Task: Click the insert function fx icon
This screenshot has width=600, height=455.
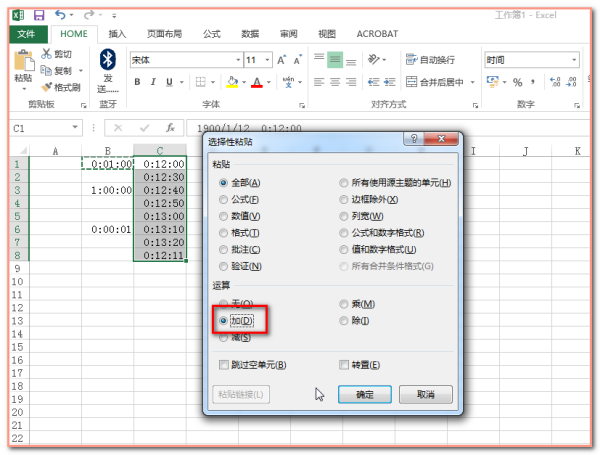Action: (170, 128)
